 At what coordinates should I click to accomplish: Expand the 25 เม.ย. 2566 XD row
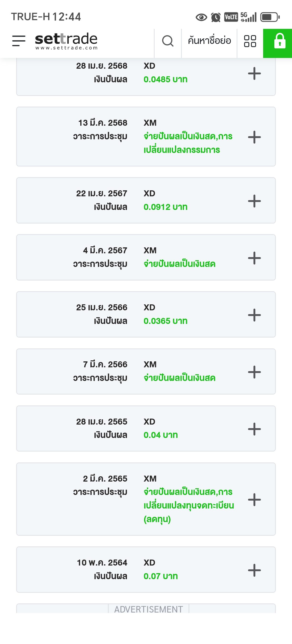[254, 315]
